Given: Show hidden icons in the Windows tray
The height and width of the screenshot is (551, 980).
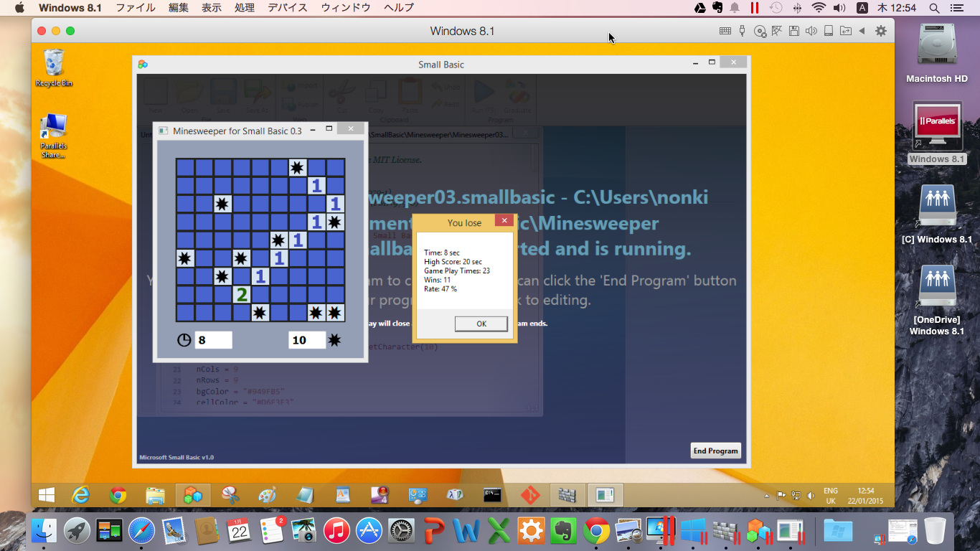Looking at the screenshot, I should pos(767,495).
